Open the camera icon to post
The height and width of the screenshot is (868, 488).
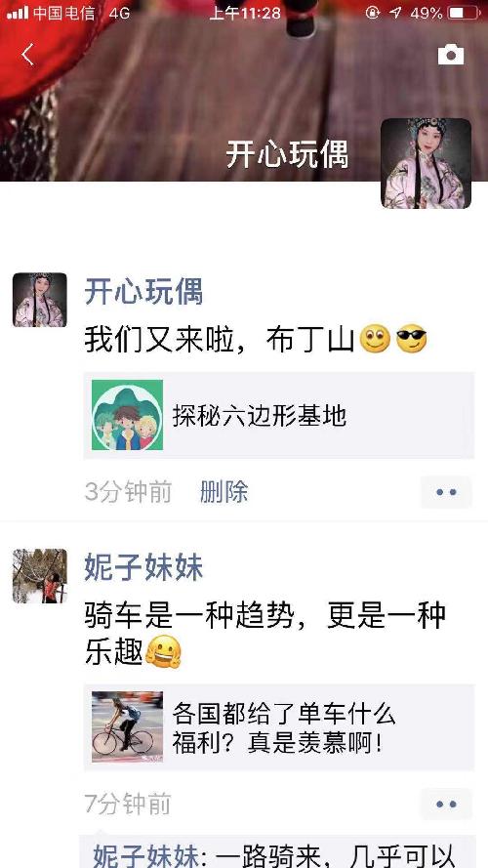click(451, 55)
